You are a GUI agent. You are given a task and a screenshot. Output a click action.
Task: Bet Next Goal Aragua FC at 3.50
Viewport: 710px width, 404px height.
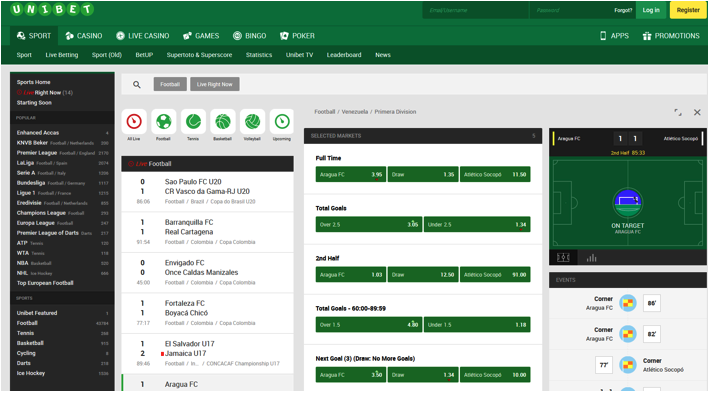tap(350, 375)
